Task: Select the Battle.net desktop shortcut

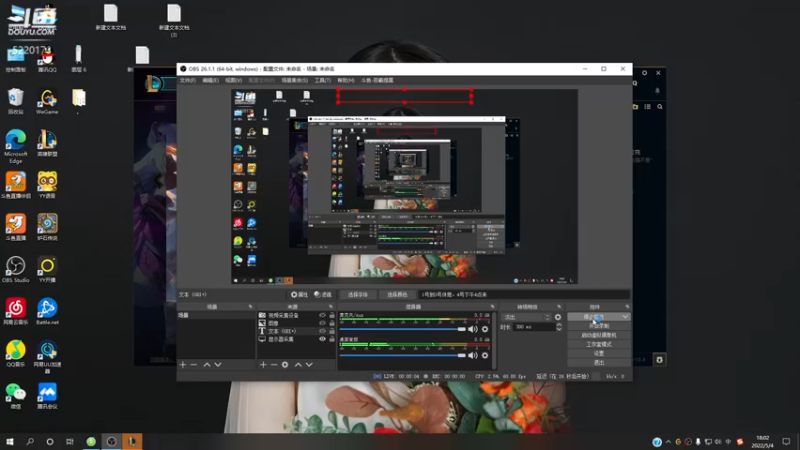Action: pyautogui.click(x=47, y=311)
